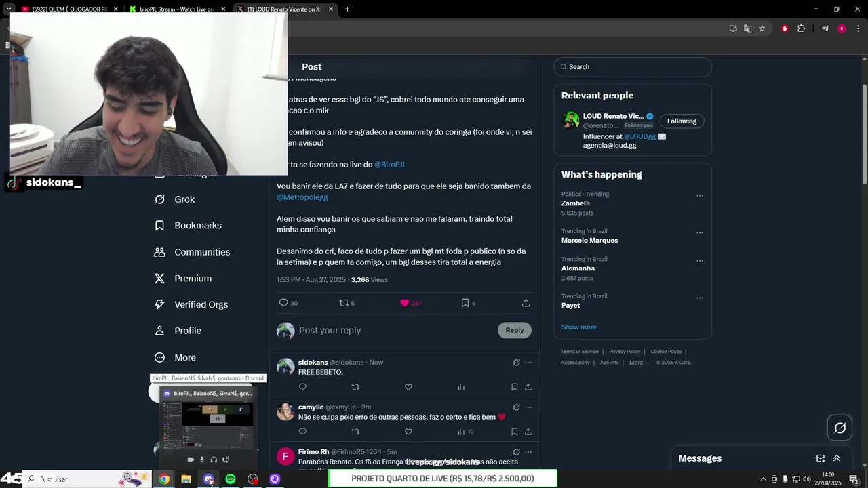This screenshot has height=488, width=868.
Task: Repost sidokans comment
Action: (x=355, y=387)
